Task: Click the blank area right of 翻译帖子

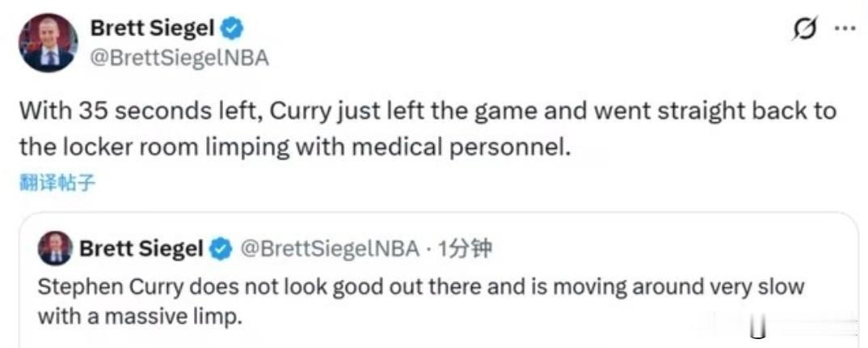Action: [x=404, y=183]
